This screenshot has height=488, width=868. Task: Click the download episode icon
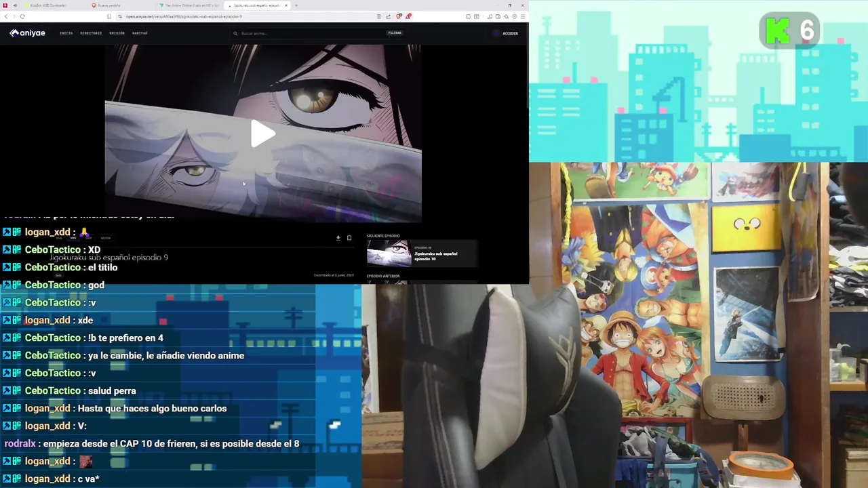pyautogui.click(x=338, y=238)
